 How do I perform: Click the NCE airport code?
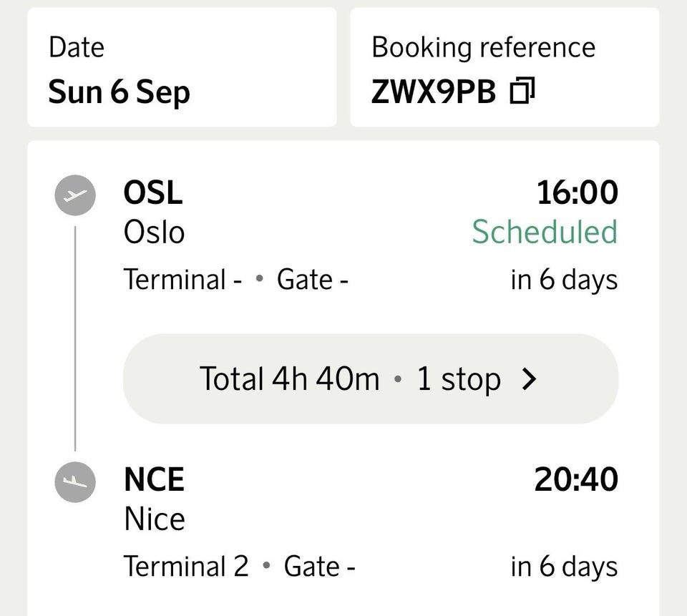tap(155, 480)
